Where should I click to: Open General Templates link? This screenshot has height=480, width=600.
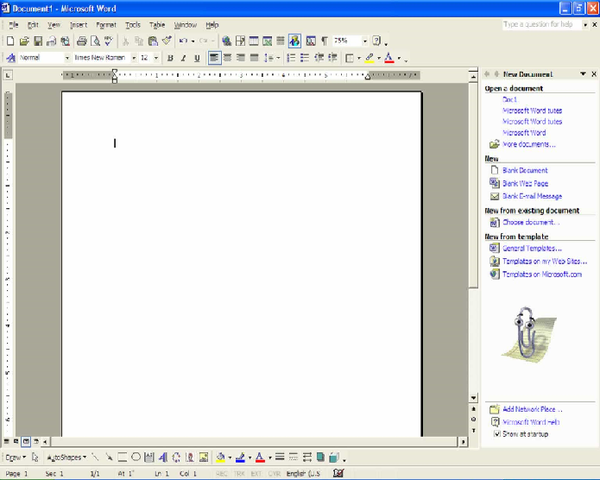(532, 248)
